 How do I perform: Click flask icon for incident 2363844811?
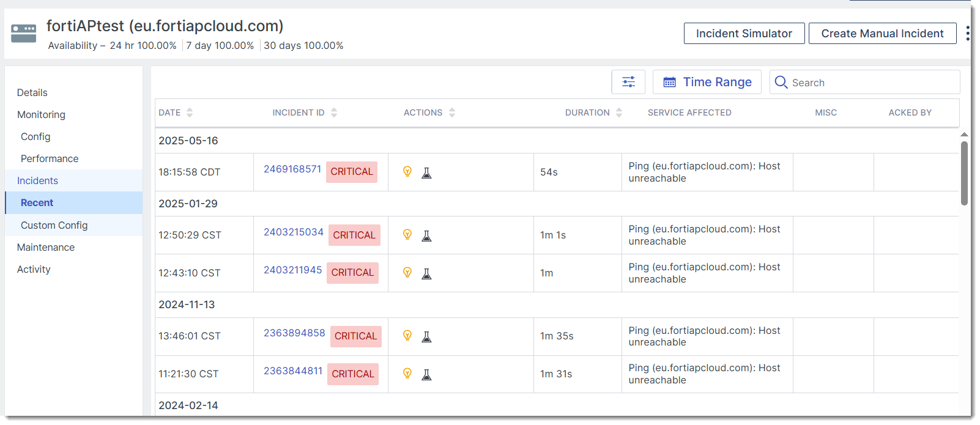[x=427, y=375]
